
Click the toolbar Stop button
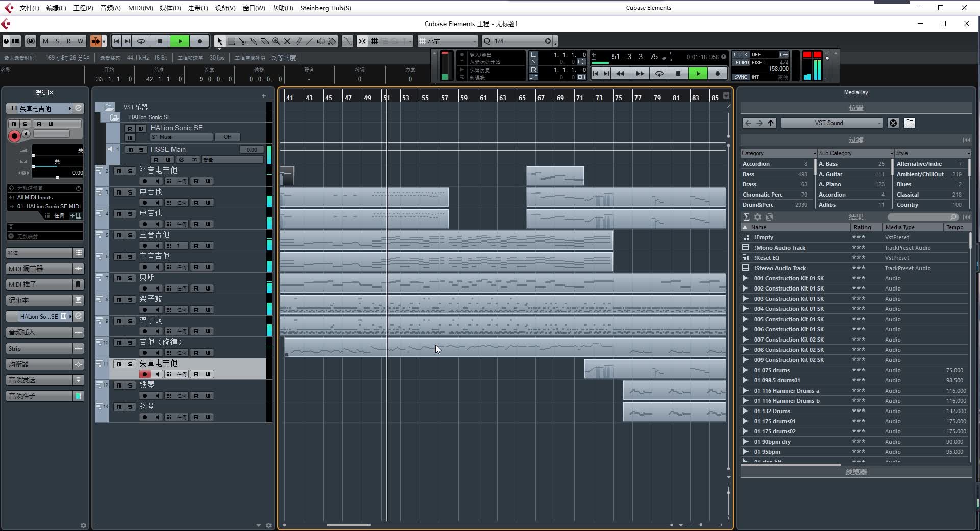coord(160,41)
